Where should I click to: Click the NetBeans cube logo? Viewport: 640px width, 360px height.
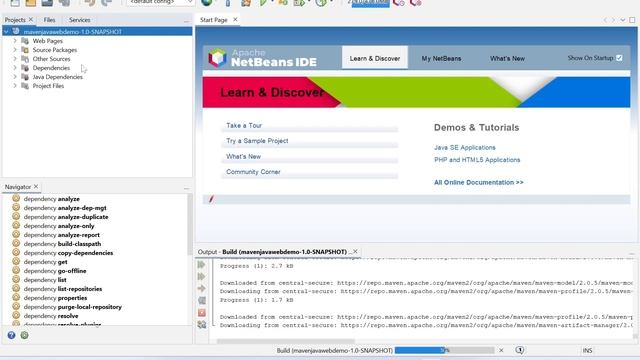217,58
